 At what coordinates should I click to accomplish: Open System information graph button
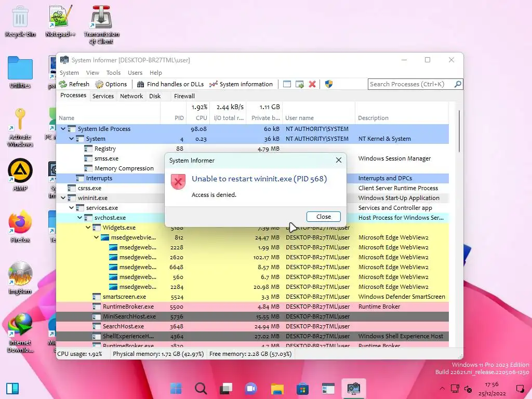click(241, 84)
